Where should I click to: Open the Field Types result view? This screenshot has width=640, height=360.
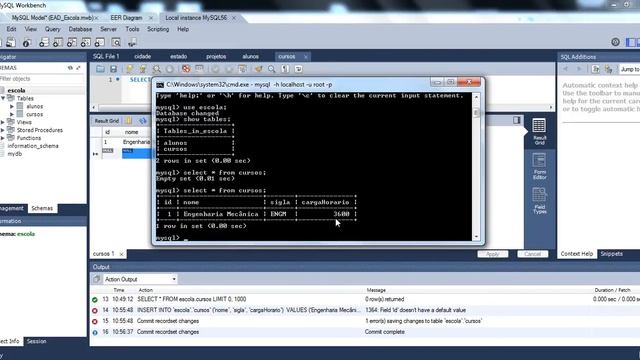tap(539, 201)
